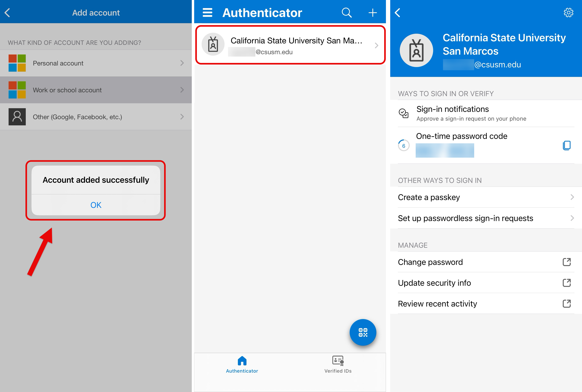Choose Personal account option
Image resolution: width=582 pixels, height=392 pixels.
coord(96,63)
